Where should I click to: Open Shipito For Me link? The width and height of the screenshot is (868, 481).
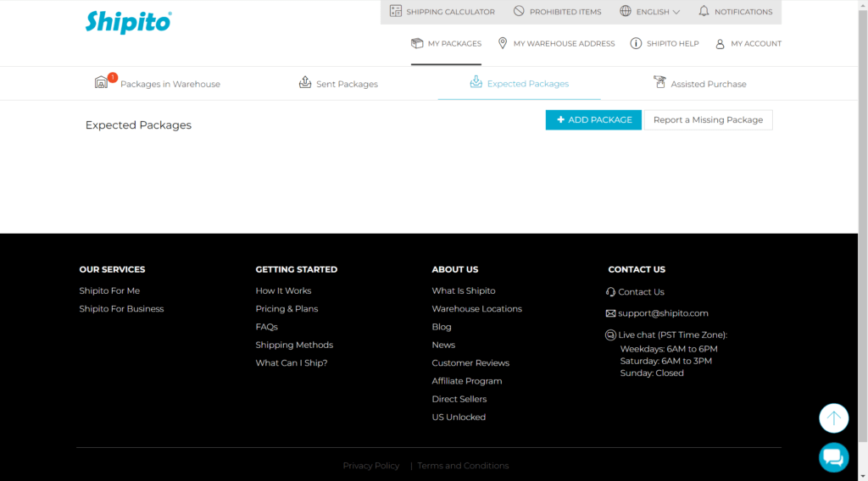109,290
